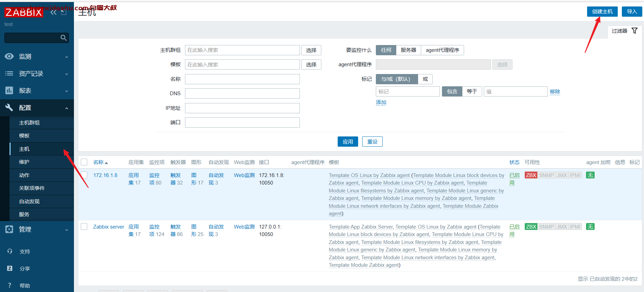This screenshot has height=292, width=644.
Task: Click the Administration gear icon
Action: (x=9, y=229)
